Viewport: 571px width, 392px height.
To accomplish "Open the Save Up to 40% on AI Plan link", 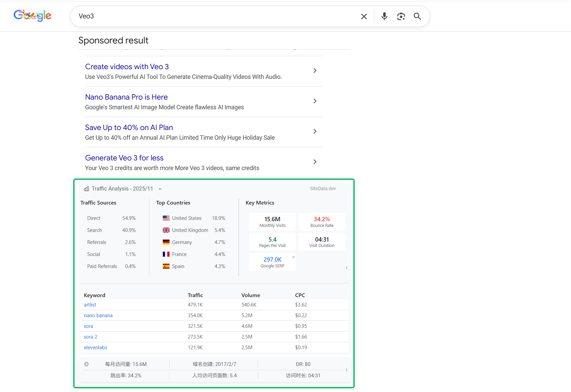I will pos(129,128).
